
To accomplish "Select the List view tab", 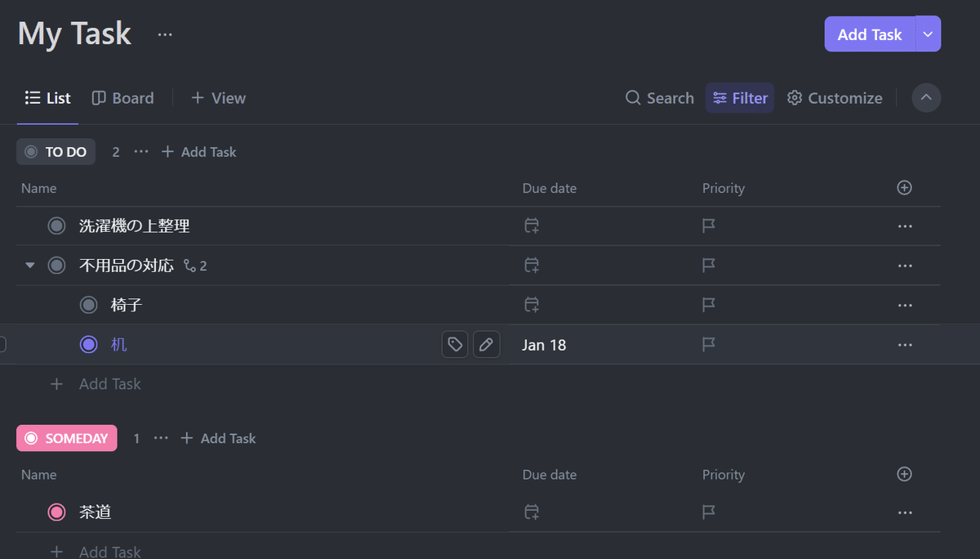I will pyautogui.click(x=47, y=98).
